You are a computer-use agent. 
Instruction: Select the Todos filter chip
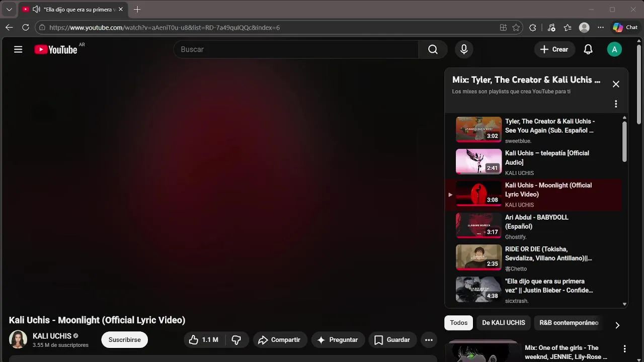[458, 323]
